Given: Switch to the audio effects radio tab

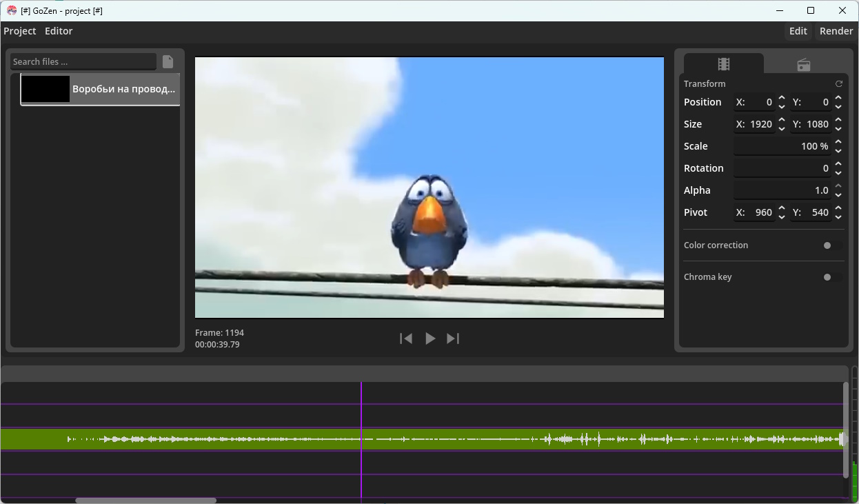Looking at the screenshot, I should (803, 65).
